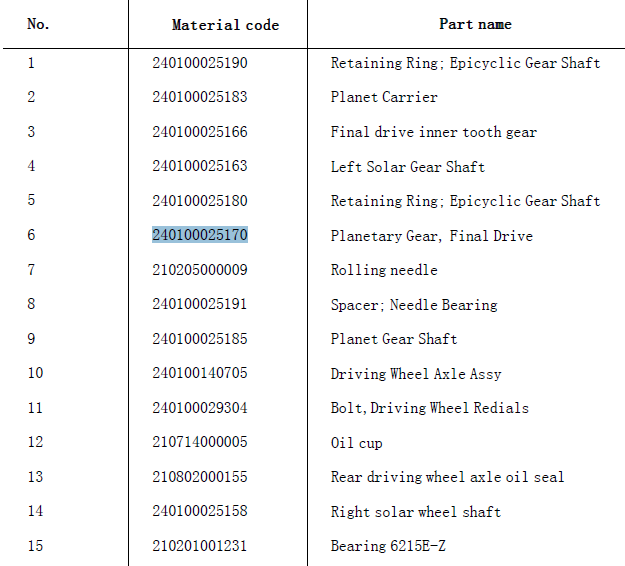Select Planetary Gear, Final Drive text
Viewport: 625px width, 566px height.
point(431,236)
